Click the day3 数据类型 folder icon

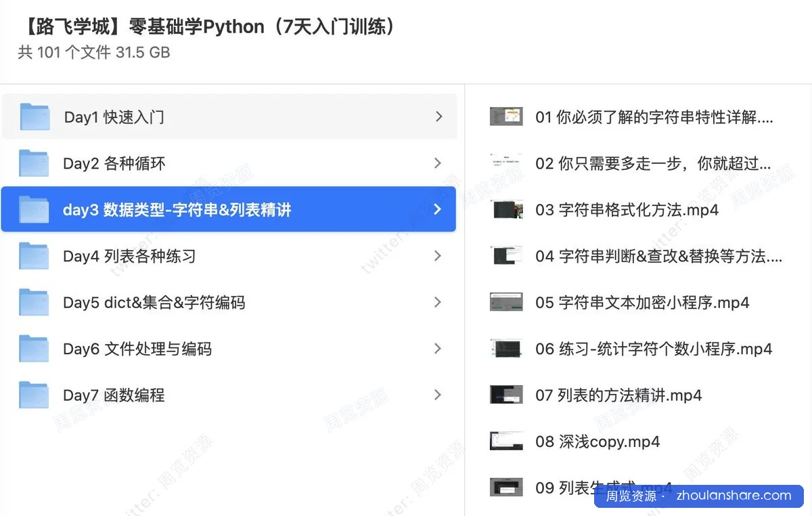coord(34,210)
